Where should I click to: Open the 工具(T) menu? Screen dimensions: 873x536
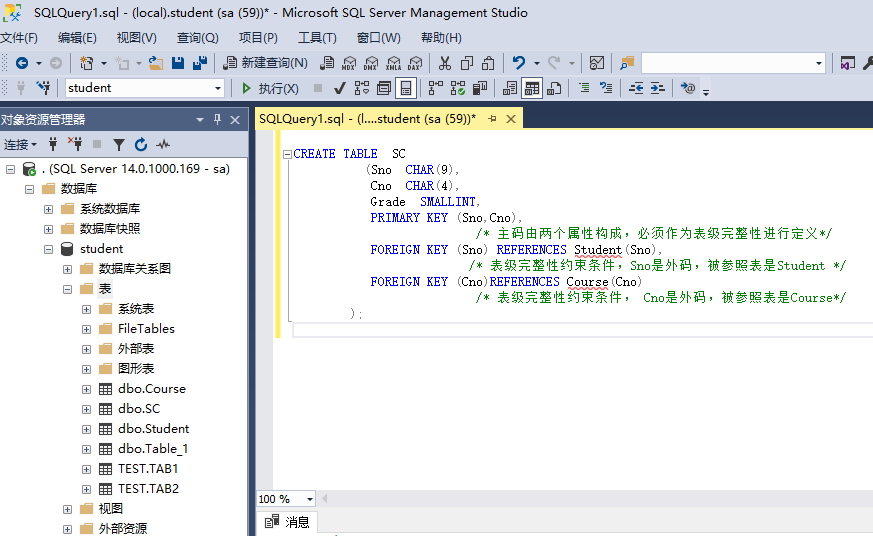point(317,38)
